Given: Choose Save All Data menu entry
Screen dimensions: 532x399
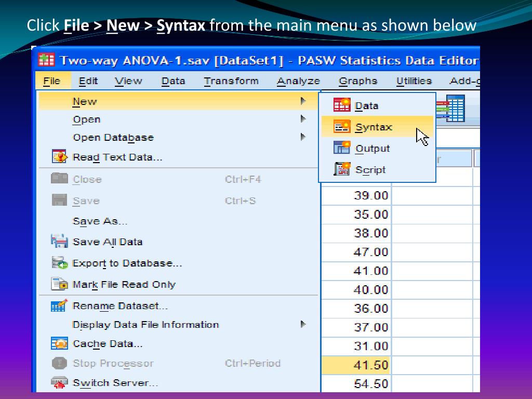Looking at the screenshot, I should (179, 241).
